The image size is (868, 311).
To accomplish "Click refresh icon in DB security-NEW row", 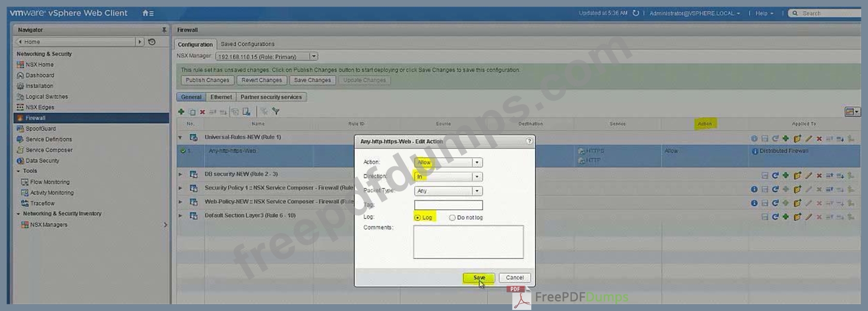I will click(775, 176).
